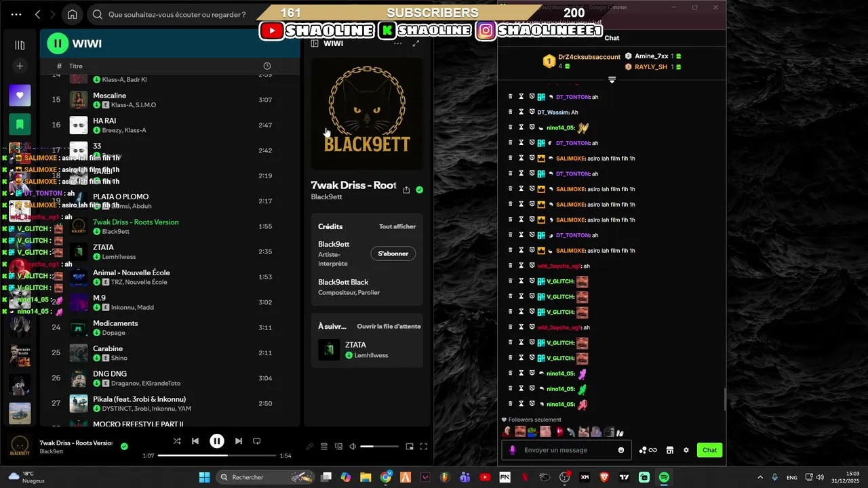
Task: Toggle saved checkmark on Mescaline row
Action: coord(97,105)
